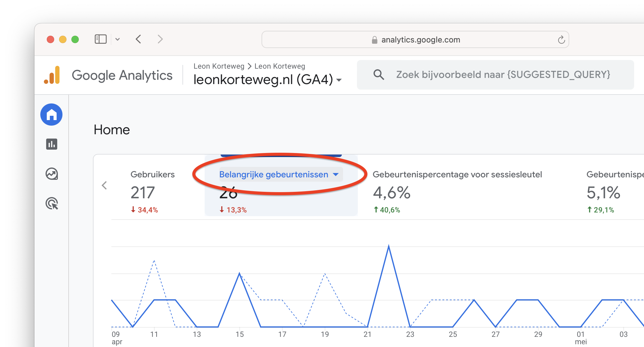Go forward with the browser forward arrow
The width and height of the screenshot is (644, 347).
click(160, 39)
